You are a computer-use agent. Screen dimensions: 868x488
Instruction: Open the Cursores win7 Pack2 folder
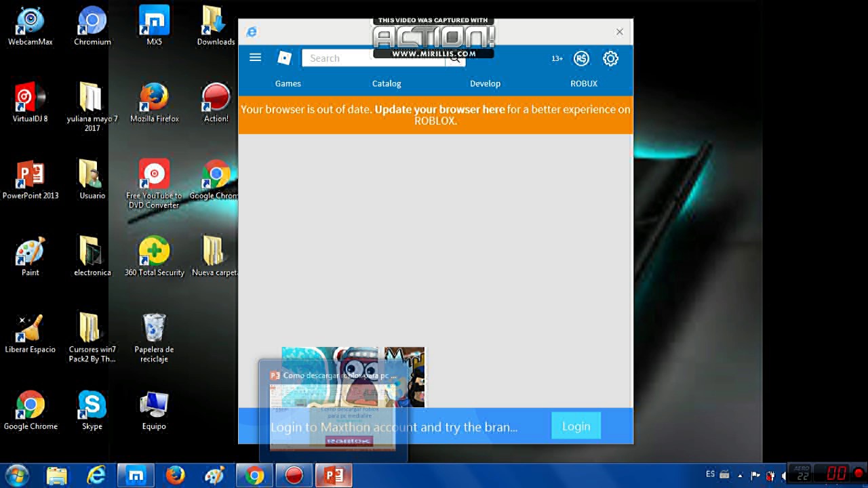92,338
